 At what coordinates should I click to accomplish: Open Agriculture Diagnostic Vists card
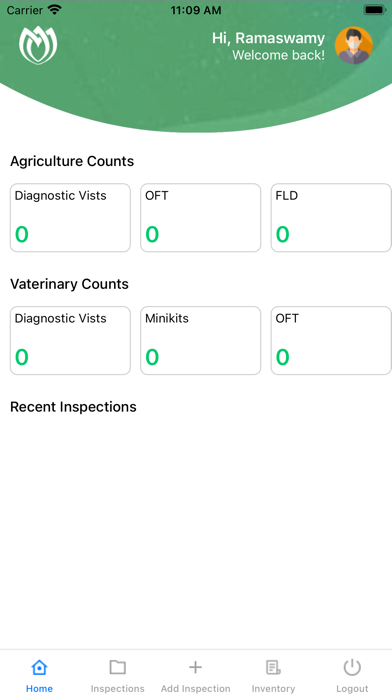[x=70, y=218]
